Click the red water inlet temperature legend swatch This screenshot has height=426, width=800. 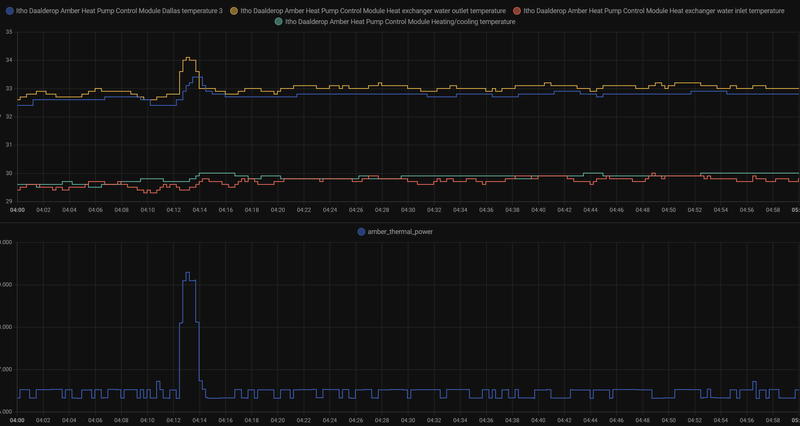pos(517,10)
